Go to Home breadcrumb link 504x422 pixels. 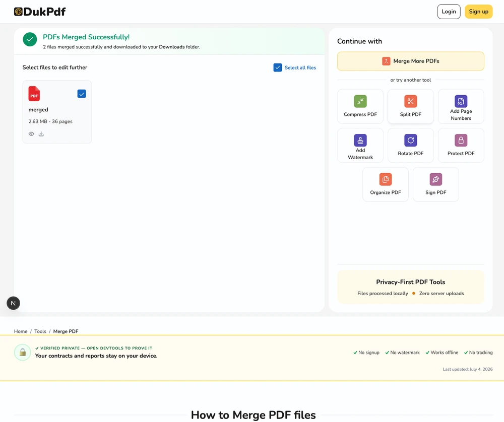(21, 331)
